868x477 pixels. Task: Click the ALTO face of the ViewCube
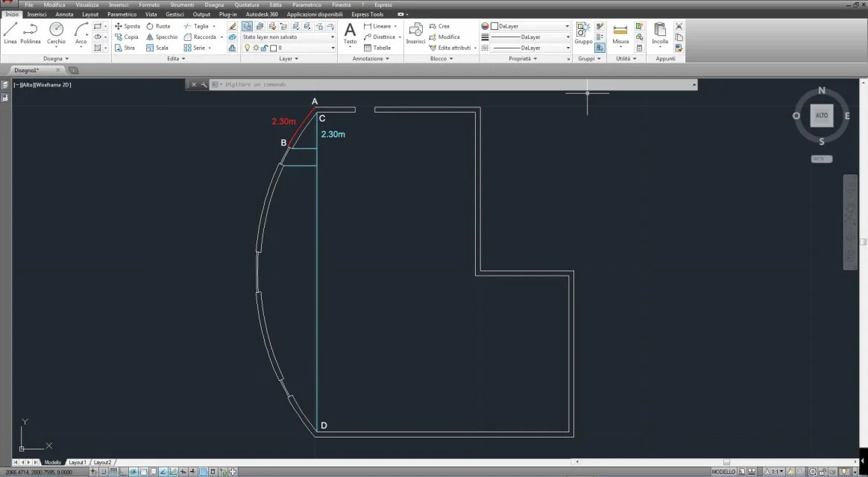822,116
